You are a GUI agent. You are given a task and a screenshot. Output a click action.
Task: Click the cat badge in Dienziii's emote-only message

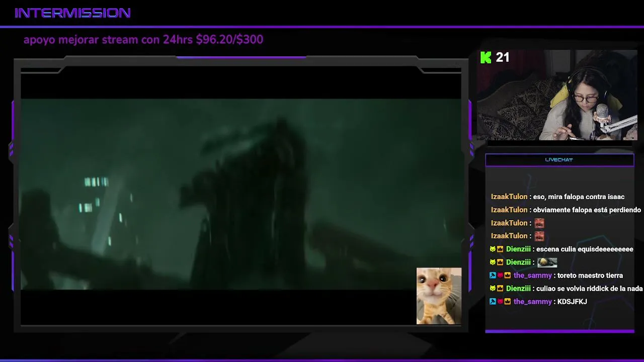point(493,262)
